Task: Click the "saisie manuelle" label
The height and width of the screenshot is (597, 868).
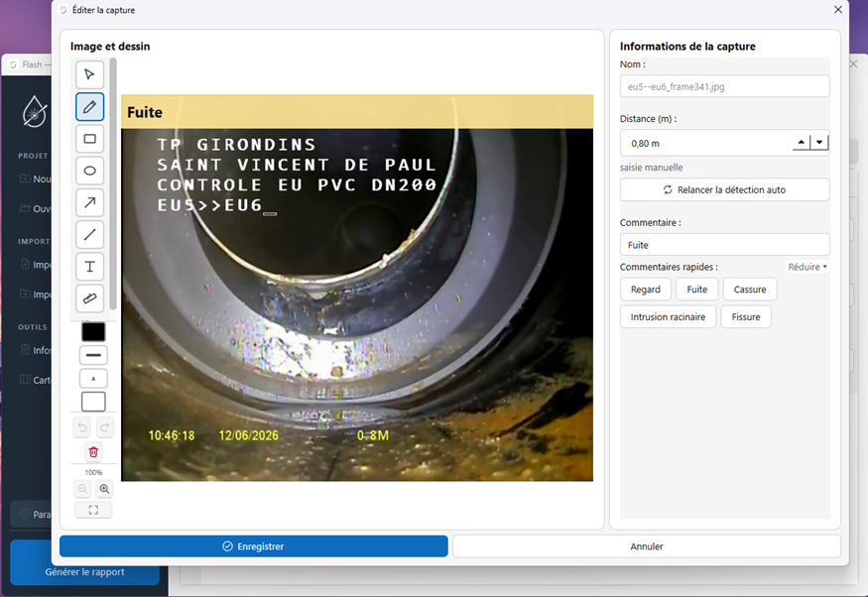Action: click(x=651, y=167)
